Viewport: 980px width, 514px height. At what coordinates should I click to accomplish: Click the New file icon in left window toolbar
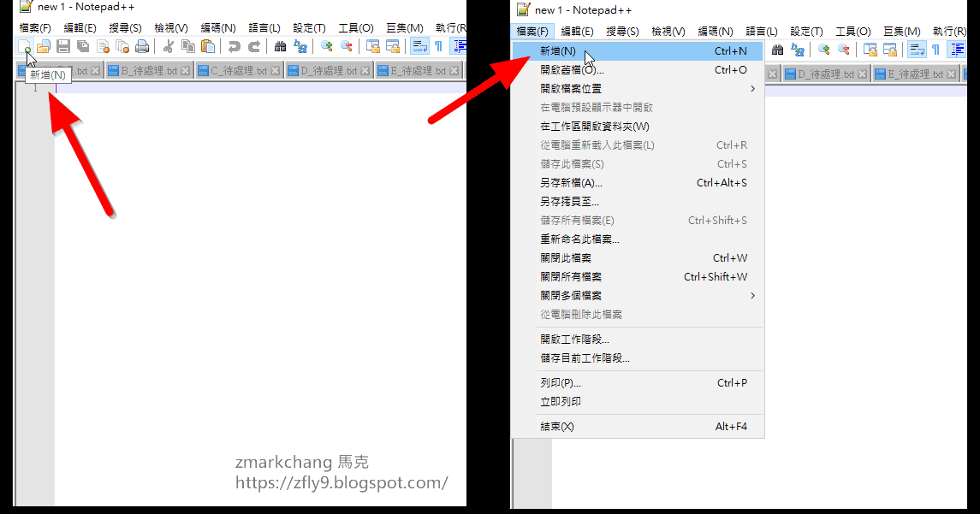click(x=24, y=46)
